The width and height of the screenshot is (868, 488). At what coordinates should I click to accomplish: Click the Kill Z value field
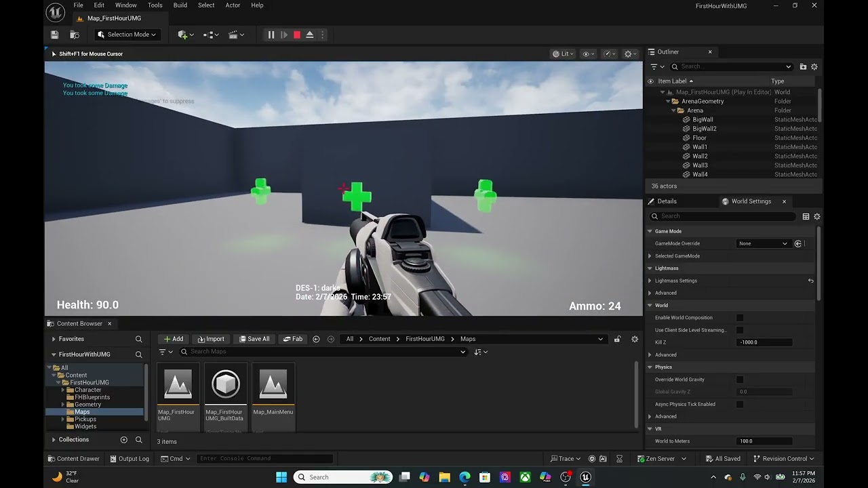tap(764, 342)
